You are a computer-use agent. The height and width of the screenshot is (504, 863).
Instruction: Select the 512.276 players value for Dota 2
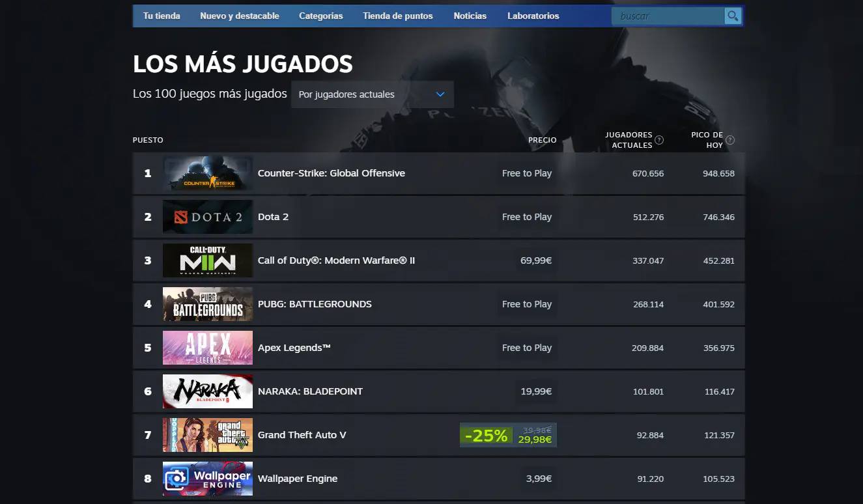point(648,217)
